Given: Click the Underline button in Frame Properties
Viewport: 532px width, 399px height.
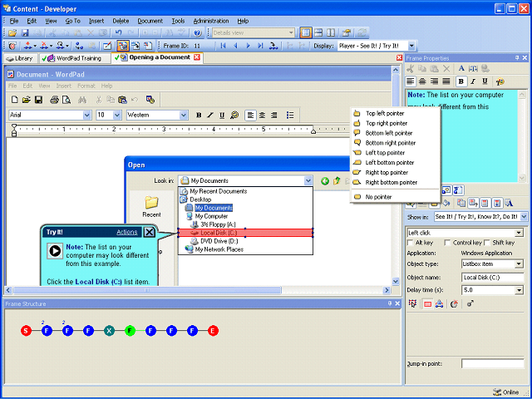Looking at the screenshot, I should pyautogui.click(x=485, y=81).
